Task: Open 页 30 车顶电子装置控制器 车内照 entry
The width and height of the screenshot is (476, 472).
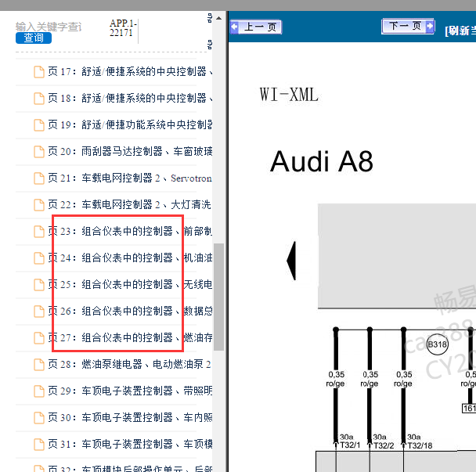Action: (x=130, y=418)
